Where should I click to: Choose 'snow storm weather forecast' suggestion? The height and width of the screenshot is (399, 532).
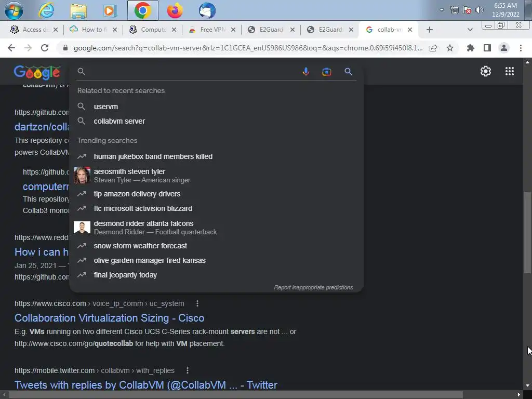[x=217, y=246]
